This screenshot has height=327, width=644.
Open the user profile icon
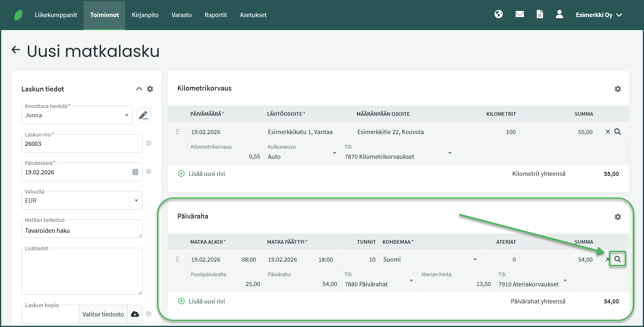point(559,14)
